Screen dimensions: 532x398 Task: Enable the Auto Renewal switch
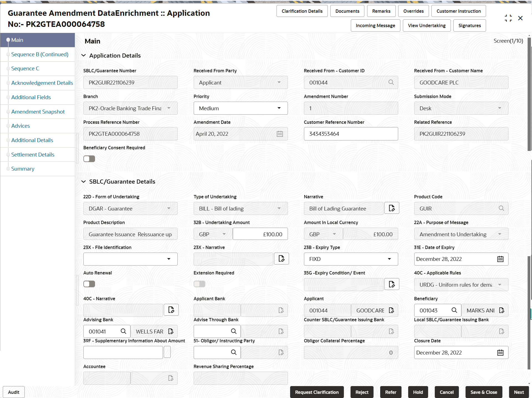89,284
